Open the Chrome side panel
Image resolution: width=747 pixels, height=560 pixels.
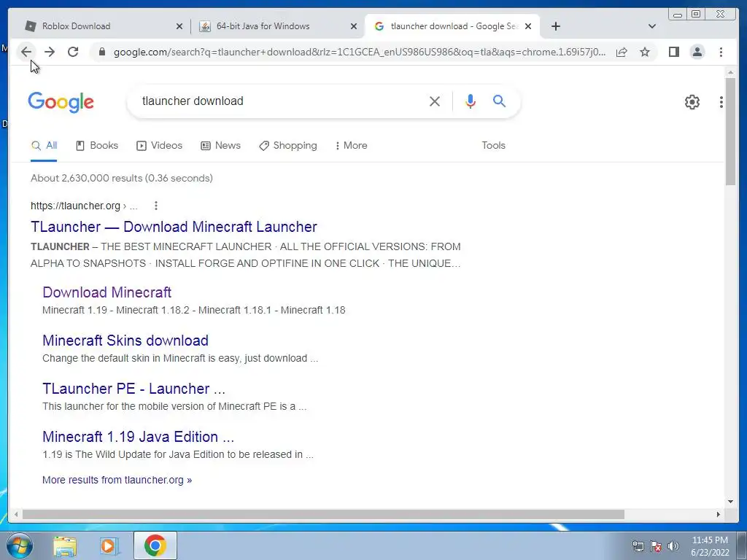pyautogui.click(x=673, y=52)
